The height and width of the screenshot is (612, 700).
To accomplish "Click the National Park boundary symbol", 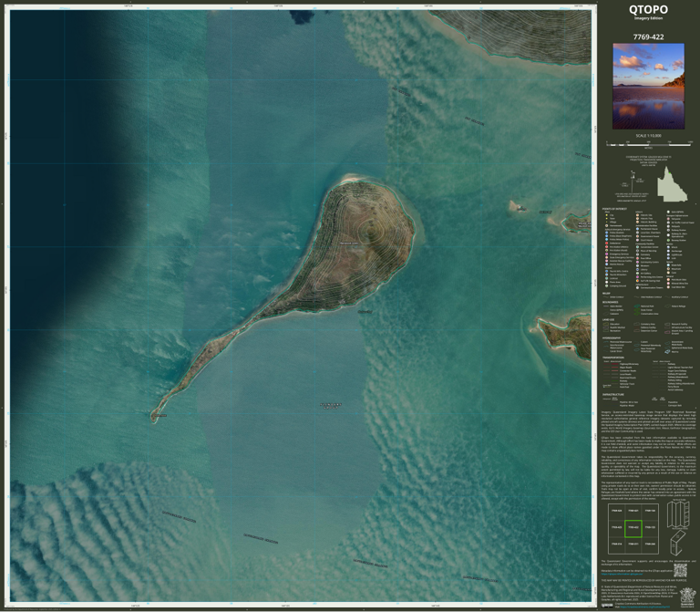I will (x=637, y=306).
